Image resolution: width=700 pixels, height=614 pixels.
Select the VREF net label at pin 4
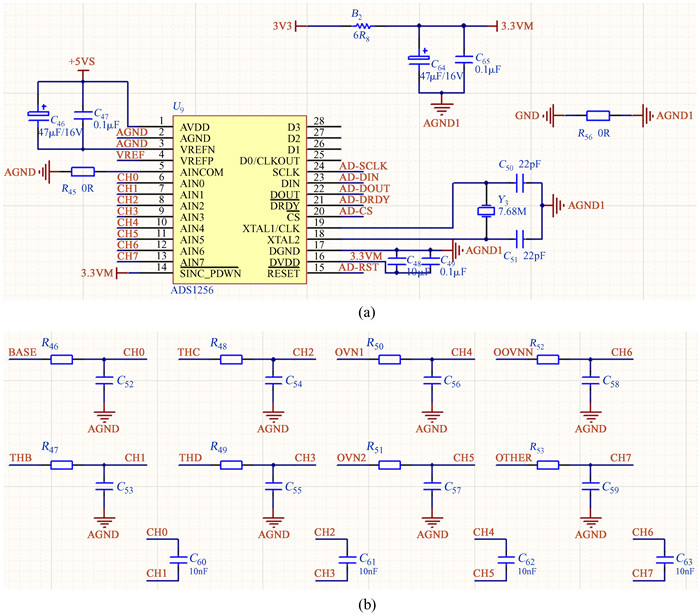tap(129, 155)
